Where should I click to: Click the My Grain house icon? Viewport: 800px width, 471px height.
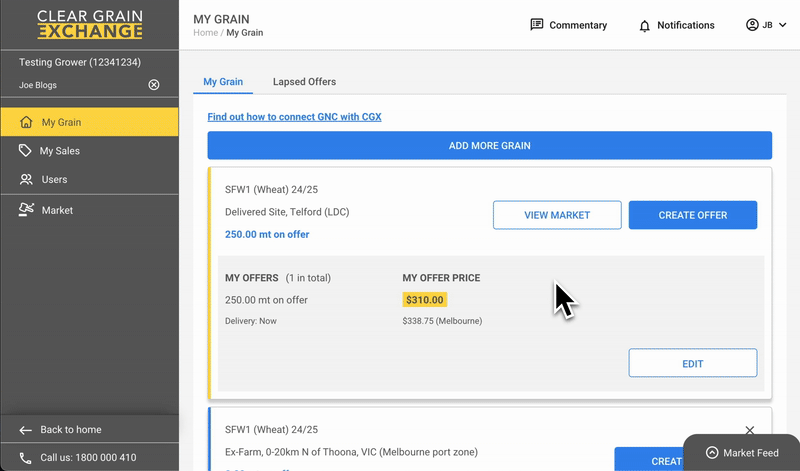(x=26, y=122)
